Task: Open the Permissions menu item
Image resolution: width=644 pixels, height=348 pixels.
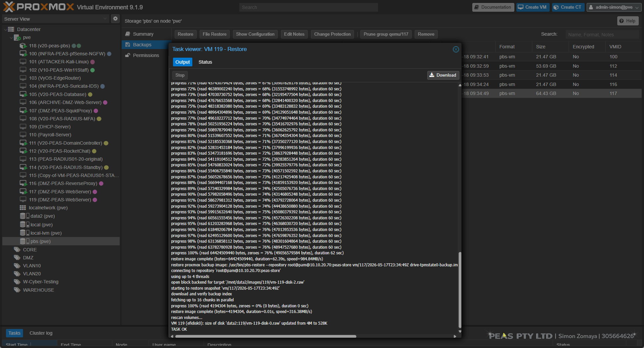Action: 147,55
